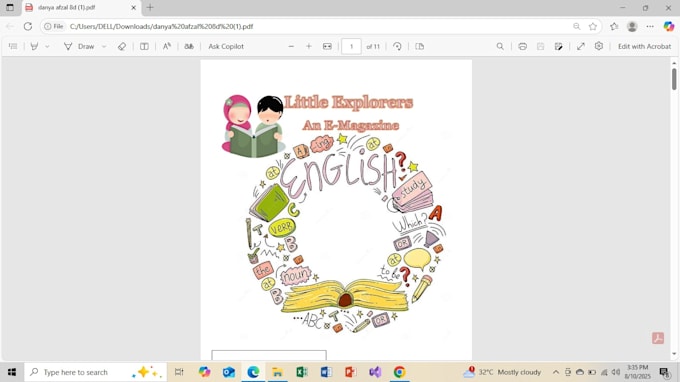This screenshot has width=680, height=382.
Task: Open Visual Studio from taskbar
Action: [375, 372]
